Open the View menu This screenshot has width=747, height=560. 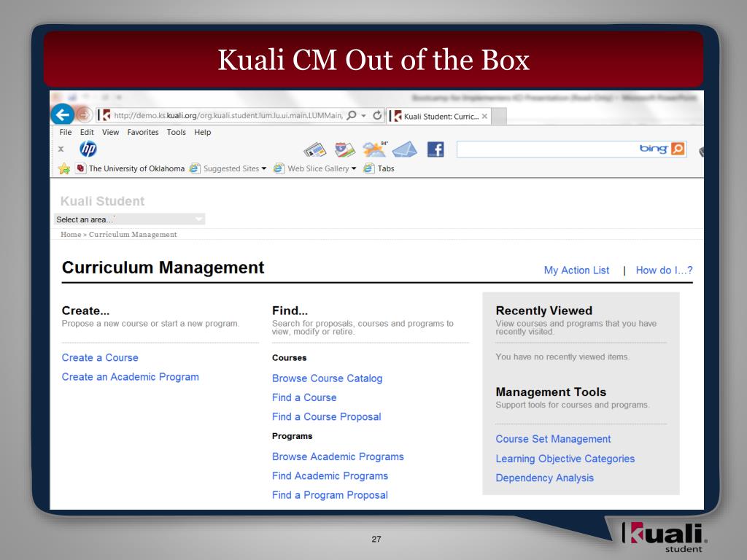tap(111, 133)
